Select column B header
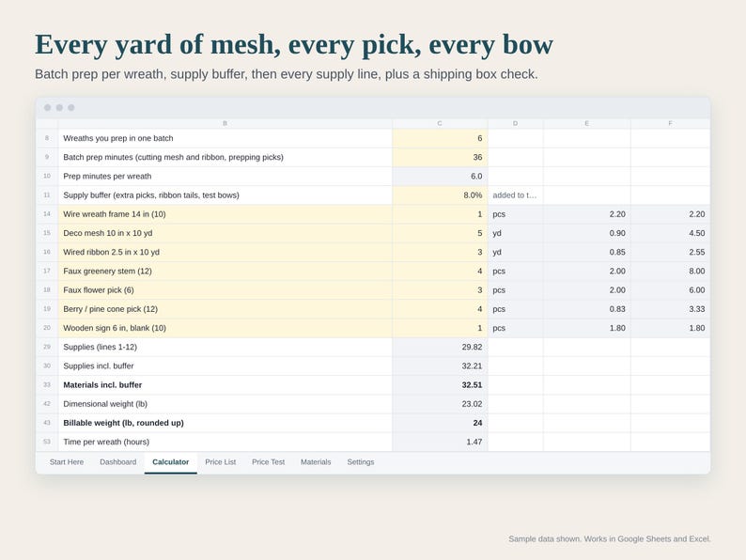 (225, 123)
